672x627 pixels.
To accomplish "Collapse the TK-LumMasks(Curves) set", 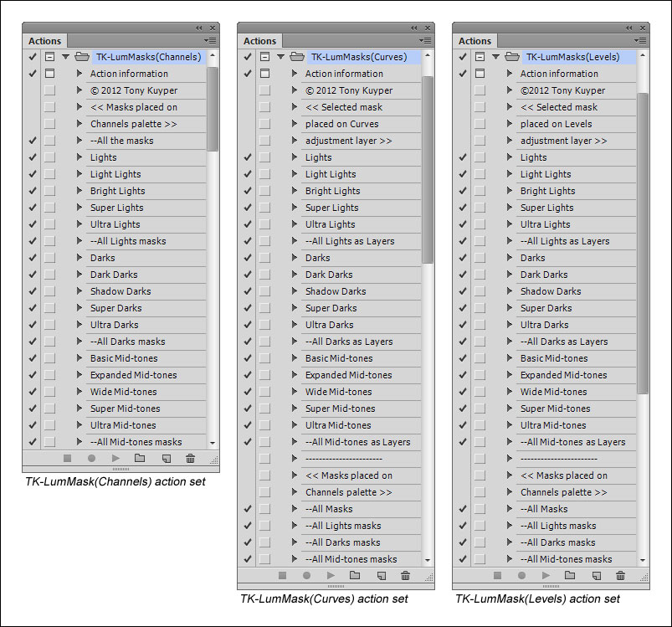I will click(280, 57).
